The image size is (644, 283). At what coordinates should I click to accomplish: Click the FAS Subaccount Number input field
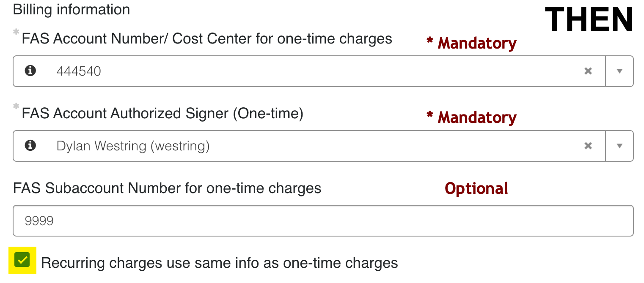323,220
